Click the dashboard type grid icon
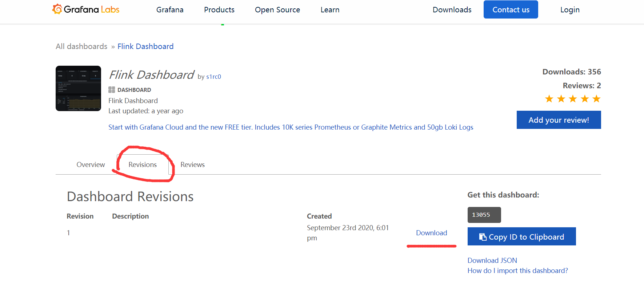Image resolution: width=644 pixels, height=281 pixels. 112,90
